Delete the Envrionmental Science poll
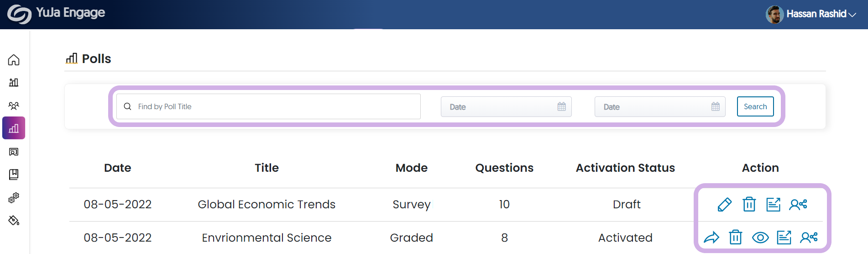The width and height of the screenshot is (868, 254). pos(735,238)
